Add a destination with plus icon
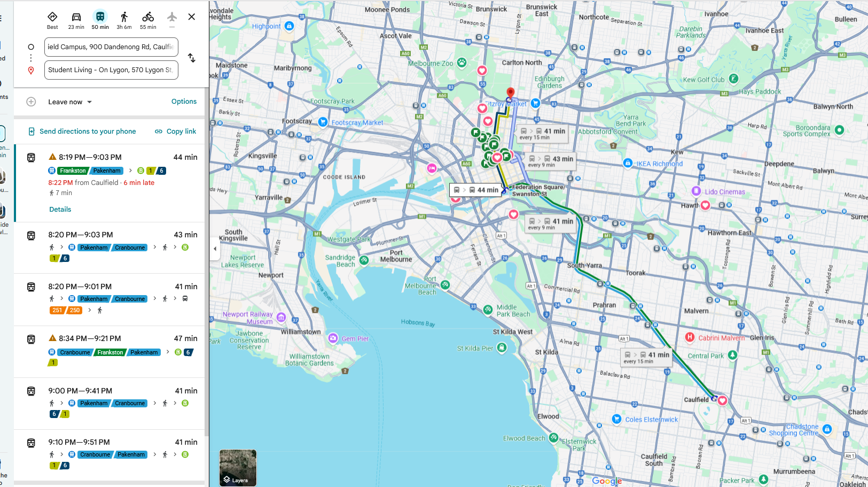Viewport: 868px width, 487px height. [x=31, y=102]
